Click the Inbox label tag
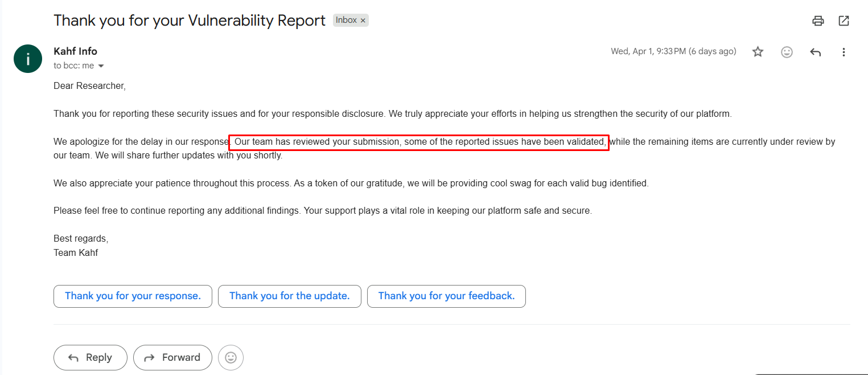Viewport: 868px width, 375px height. click(x=346, y=21)
